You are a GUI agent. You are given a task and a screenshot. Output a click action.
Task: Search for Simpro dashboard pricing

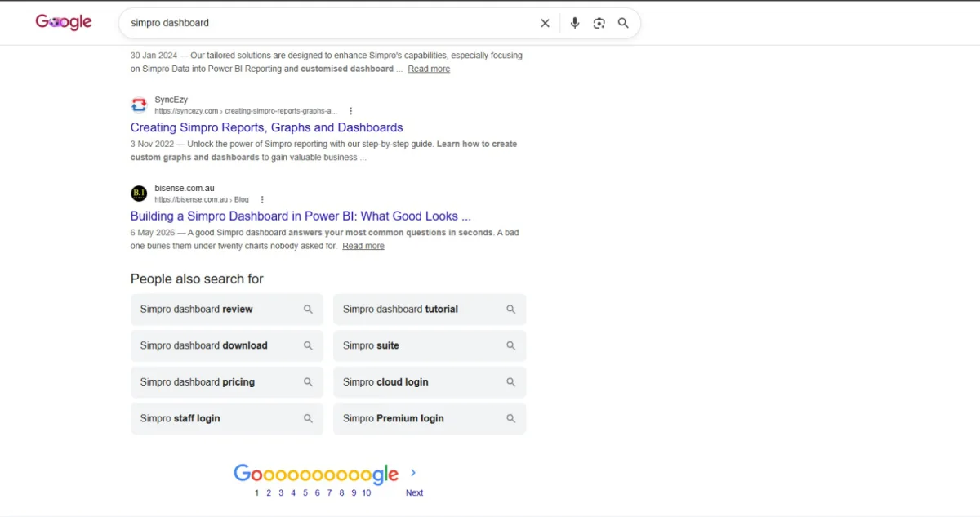pos(227,382)
